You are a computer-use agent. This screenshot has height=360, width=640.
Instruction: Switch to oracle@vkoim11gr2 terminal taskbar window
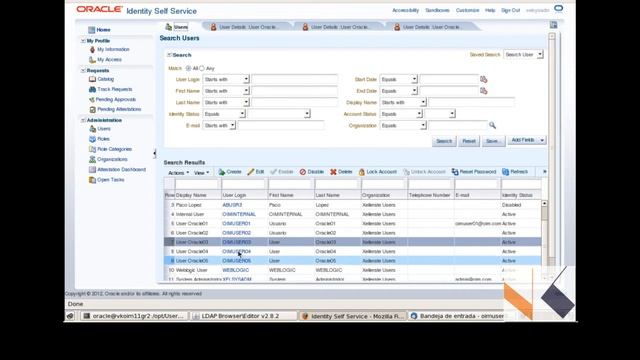(x=135, y=316)
